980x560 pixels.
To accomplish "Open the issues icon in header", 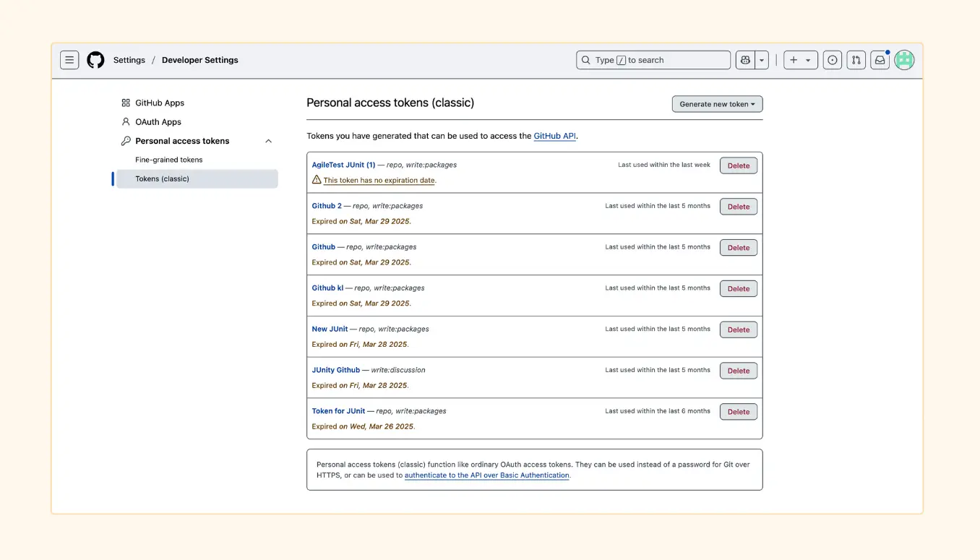I will pos(833,60).
